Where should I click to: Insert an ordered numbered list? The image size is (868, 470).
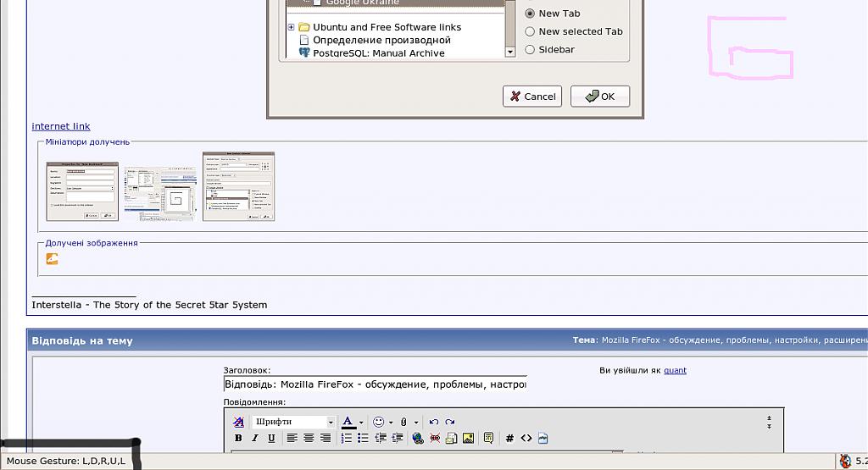[347, 438]
